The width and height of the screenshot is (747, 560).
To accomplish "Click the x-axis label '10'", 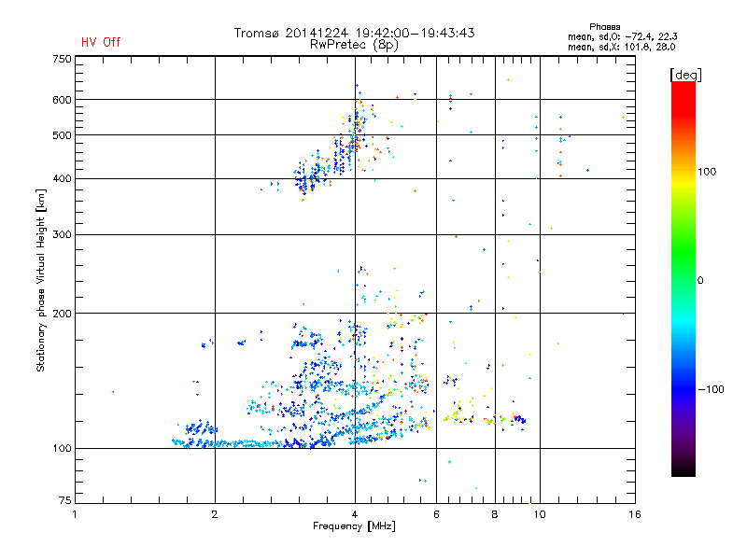I will pyautogui.click(x=540, y=514).
